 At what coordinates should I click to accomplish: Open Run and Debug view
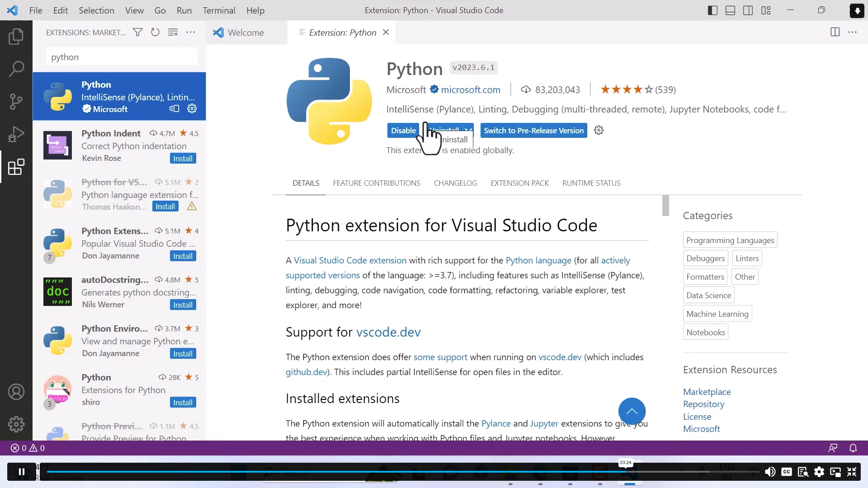pos(16,134)
